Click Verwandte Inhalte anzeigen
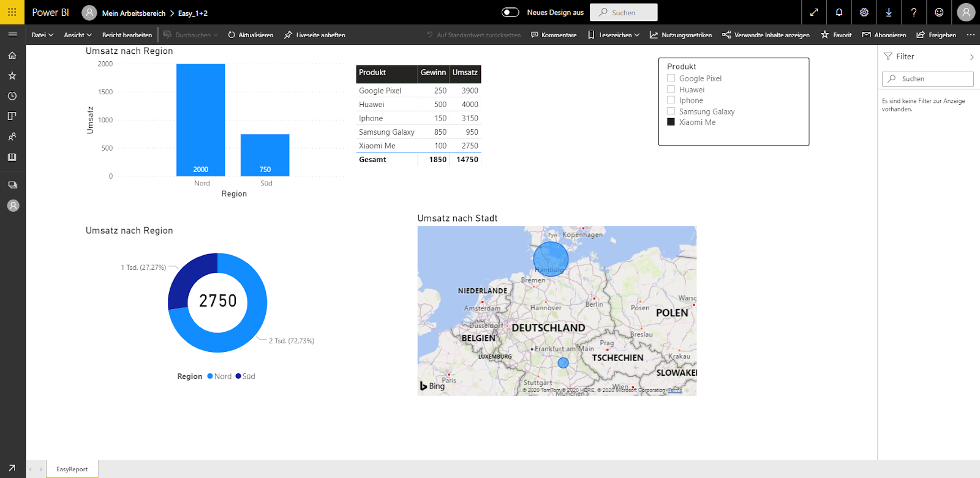The width and height of the screenshot is (980, 478). (x=766, y=35)
